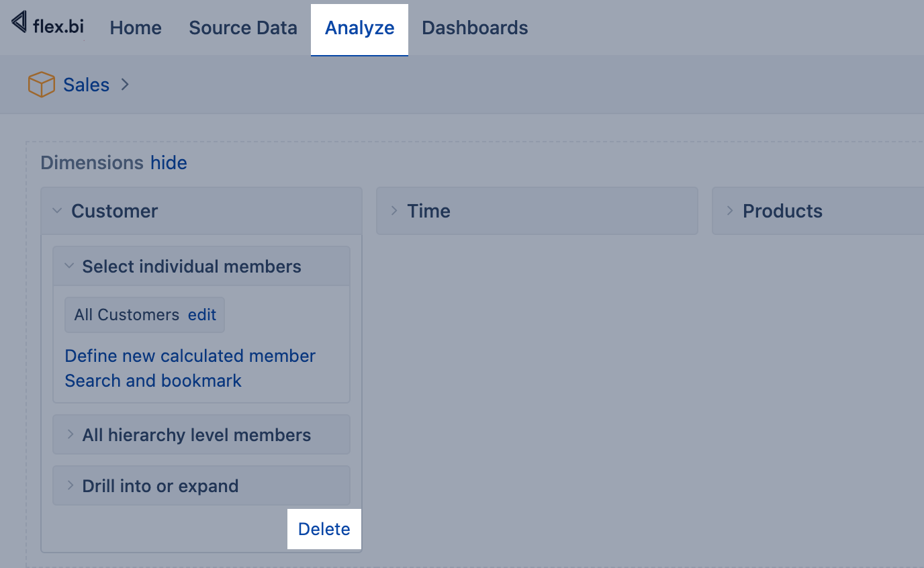Click the arrow next to Sales breadcrumb

125,85
